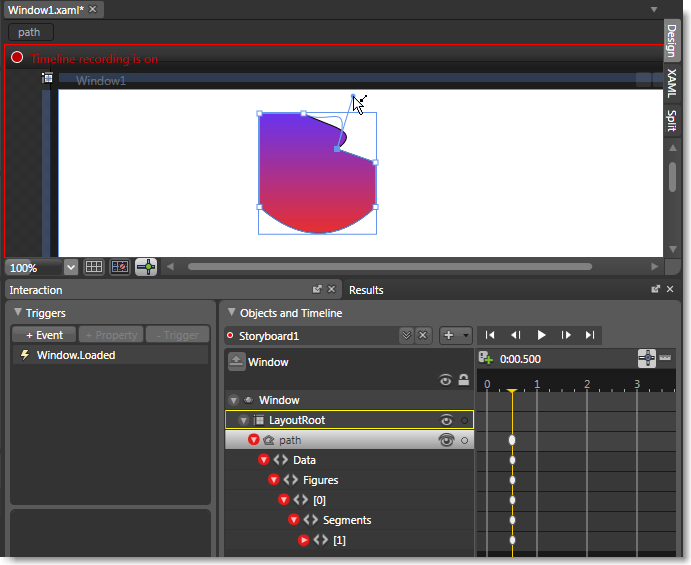Collapse the Triggers section
The width and height of the screenshot is (691, 565).
tap(18, 312)
